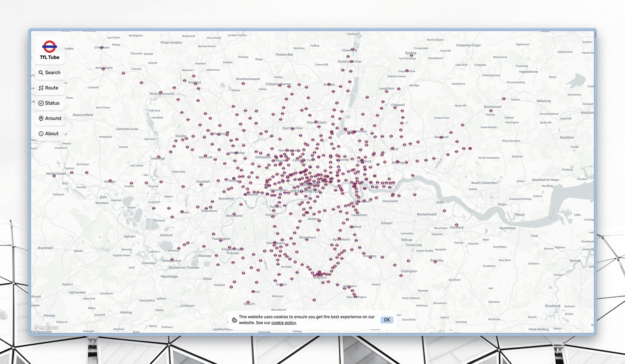Viewport: 625px width, 364px height.
Task: Toggle the Search input field open
Action: click(x=49, y=72)
